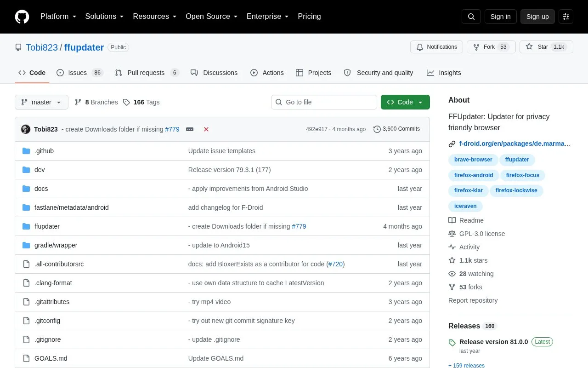Click the Sign up button
The width and height of the screenshot is (588, 368).
(x=537, y=17)
